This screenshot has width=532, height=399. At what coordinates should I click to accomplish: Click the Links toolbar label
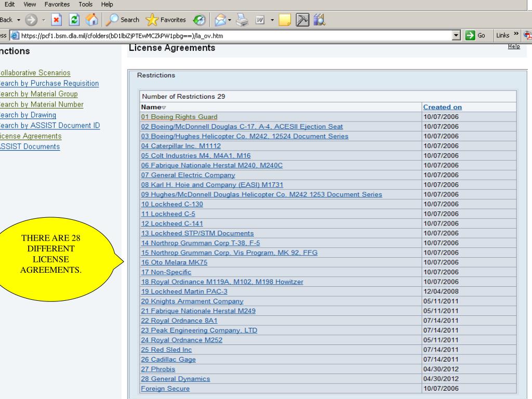[x=502, y=35]
